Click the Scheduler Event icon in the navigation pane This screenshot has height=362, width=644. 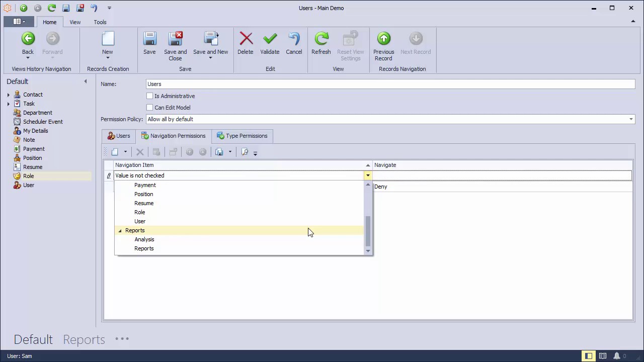[x=17, y=122]
